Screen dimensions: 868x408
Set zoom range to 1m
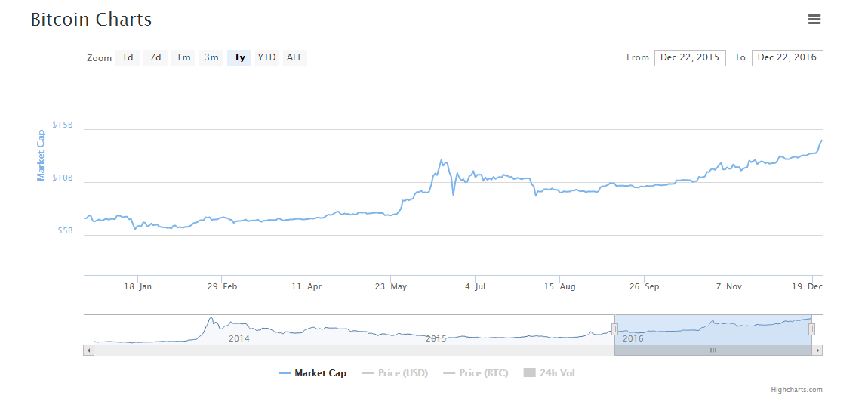[183, 57]
